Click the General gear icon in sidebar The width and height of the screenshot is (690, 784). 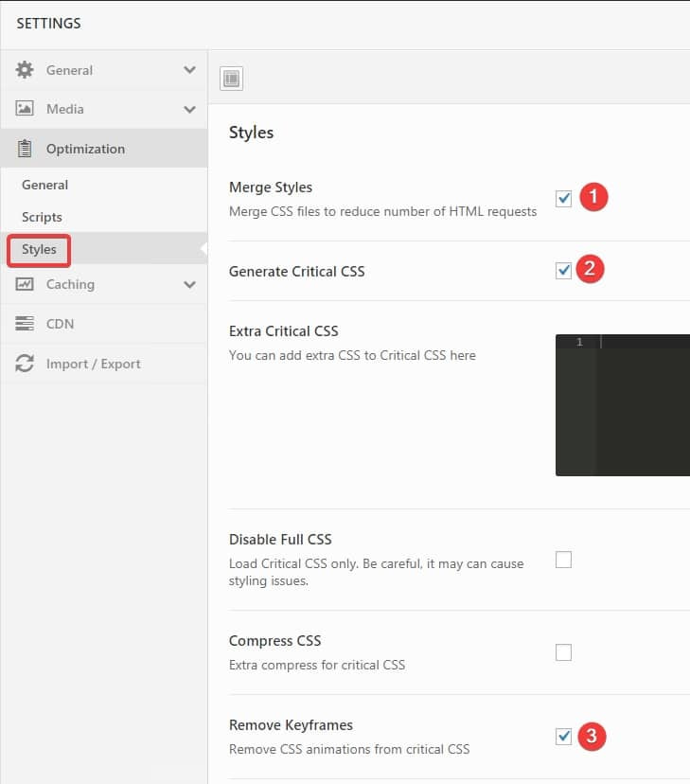tap(25, 70)
